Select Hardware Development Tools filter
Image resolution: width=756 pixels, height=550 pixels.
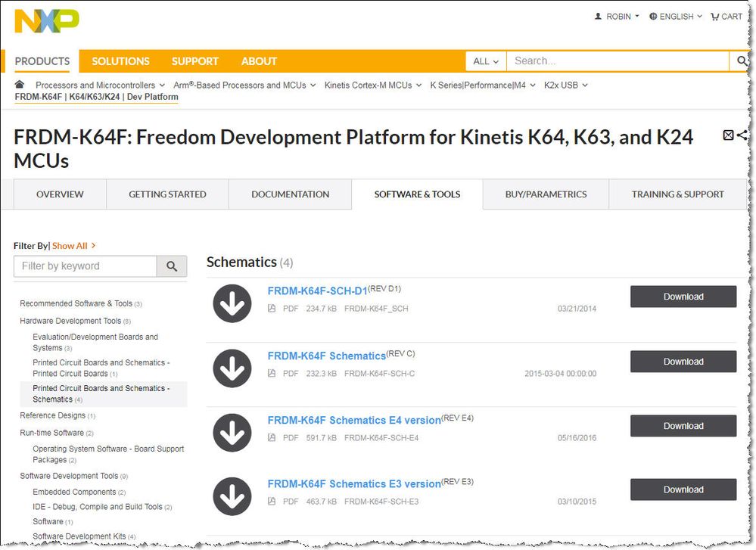pyautogui.click(x=75, y=321)
